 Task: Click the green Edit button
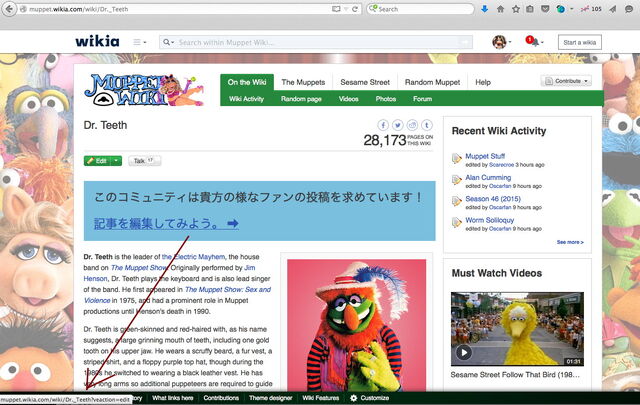(x=97, y=161)
